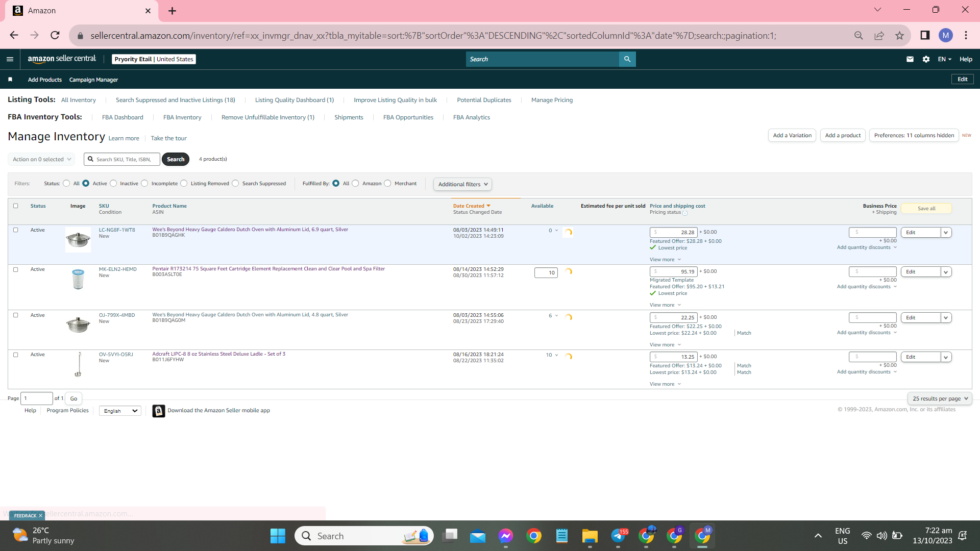
Task: Click Add a Variation button
Action: pyautogui.click(x=792, y=135)
